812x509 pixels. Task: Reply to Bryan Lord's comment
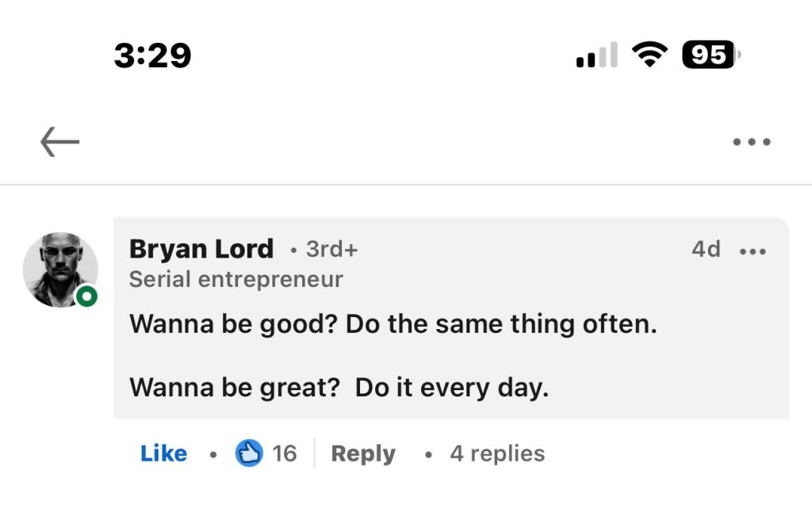click(x=362, y=454)
